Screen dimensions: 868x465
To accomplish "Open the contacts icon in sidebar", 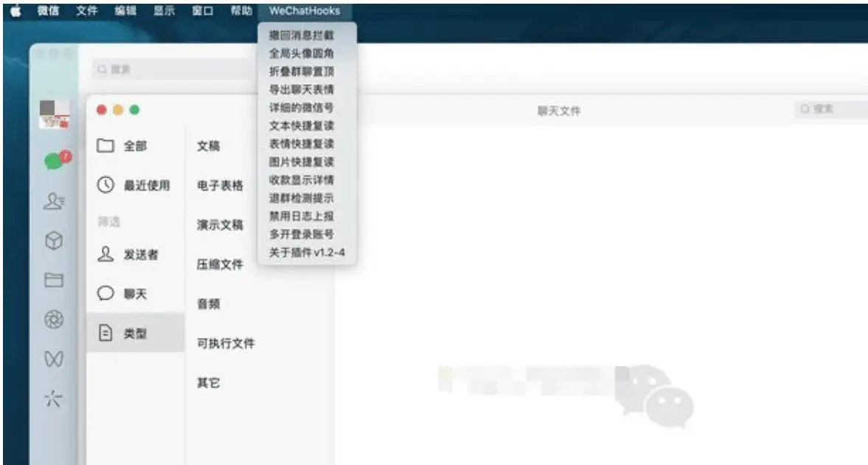I will (54, 201).
